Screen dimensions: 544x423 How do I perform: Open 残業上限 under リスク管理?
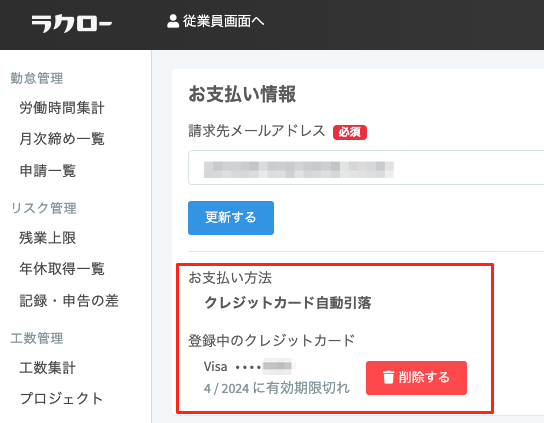tap(48, 238)
